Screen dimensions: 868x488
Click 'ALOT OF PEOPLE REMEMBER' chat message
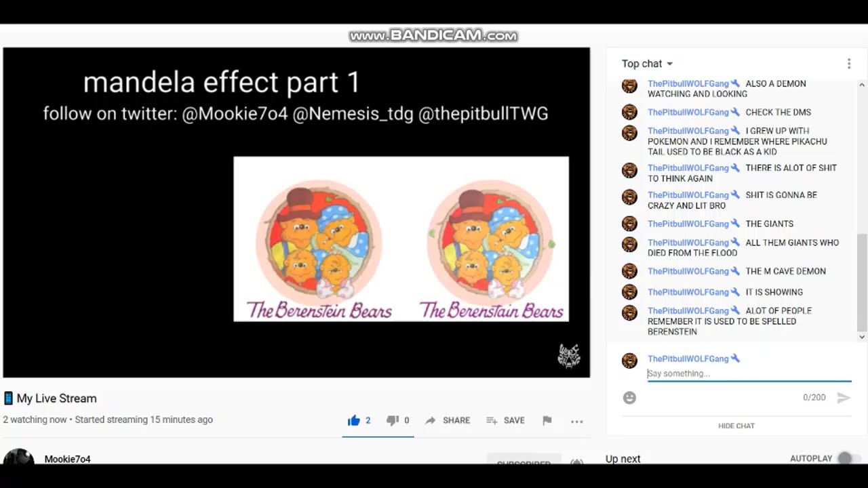730,321
